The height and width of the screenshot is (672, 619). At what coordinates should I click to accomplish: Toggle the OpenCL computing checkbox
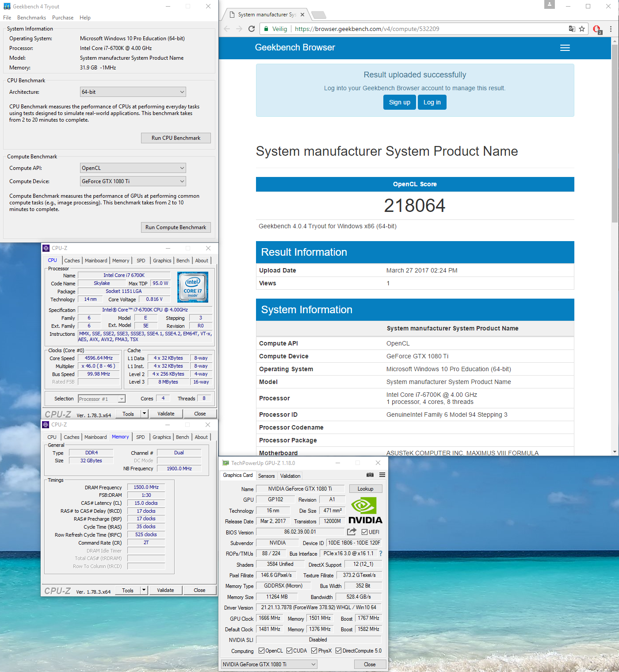point(261,651)
